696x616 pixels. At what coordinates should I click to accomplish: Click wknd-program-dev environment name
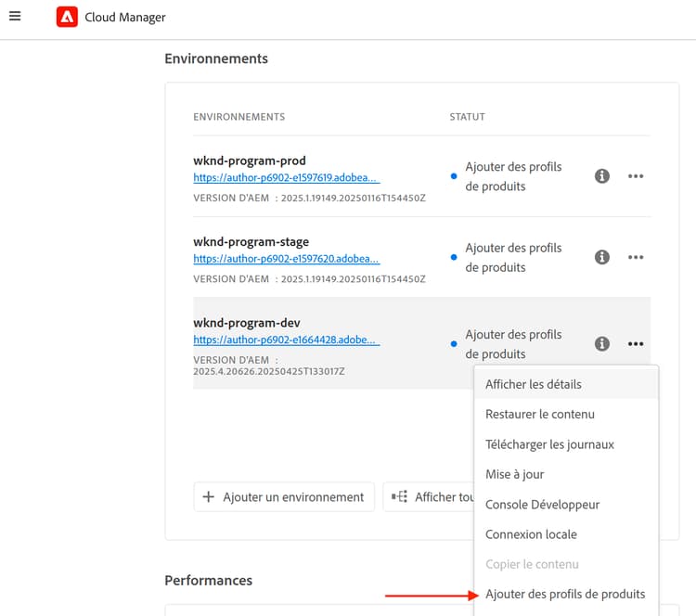(x=247, y=323)
